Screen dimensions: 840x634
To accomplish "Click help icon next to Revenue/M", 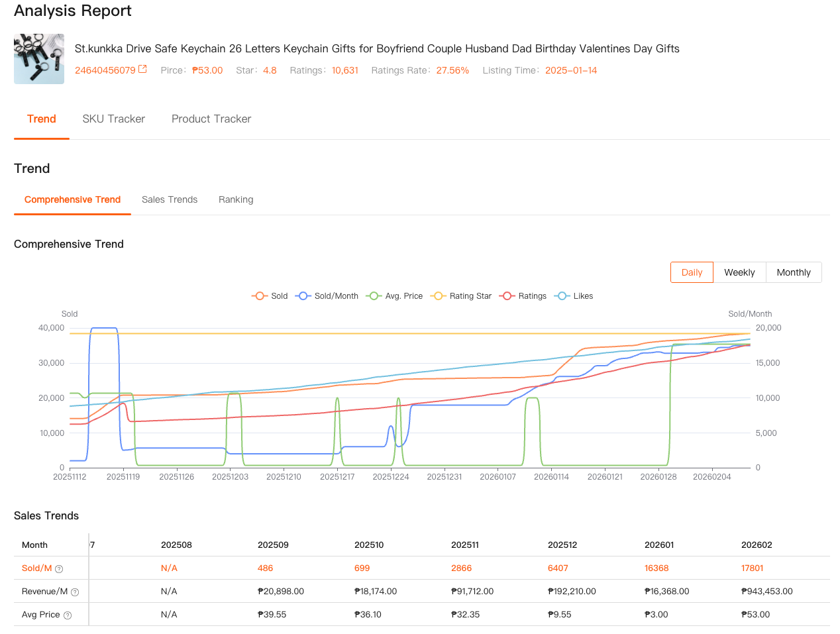I will [x=75, y=592].
